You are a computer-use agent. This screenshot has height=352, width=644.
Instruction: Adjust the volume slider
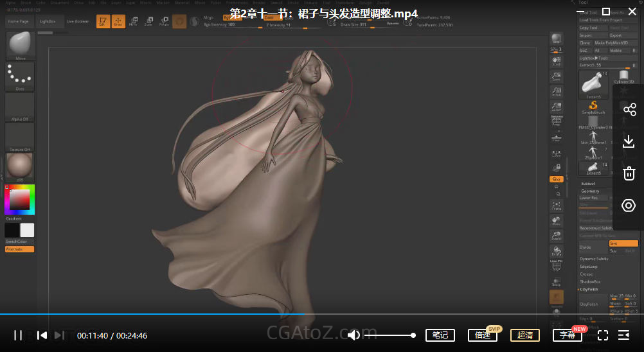click(390, 335)
